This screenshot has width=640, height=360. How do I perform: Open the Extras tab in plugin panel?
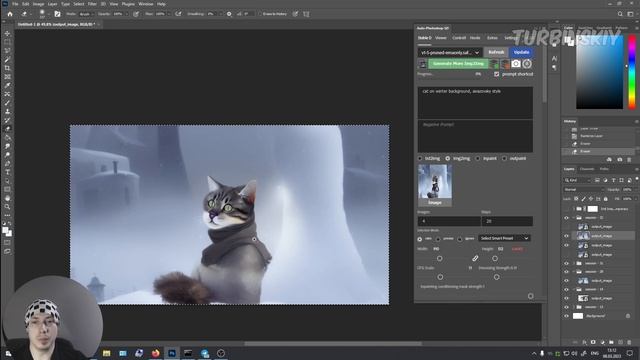click(492, 38)
